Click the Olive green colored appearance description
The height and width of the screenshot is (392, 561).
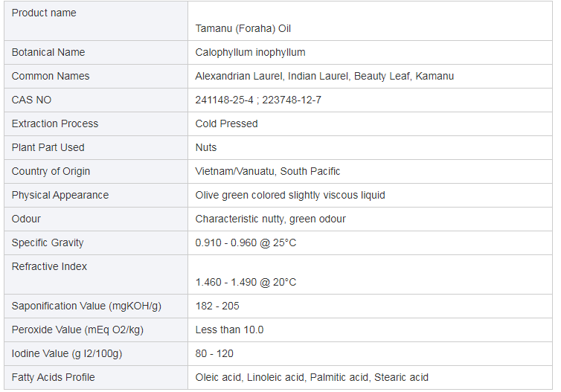pos(290,196)
